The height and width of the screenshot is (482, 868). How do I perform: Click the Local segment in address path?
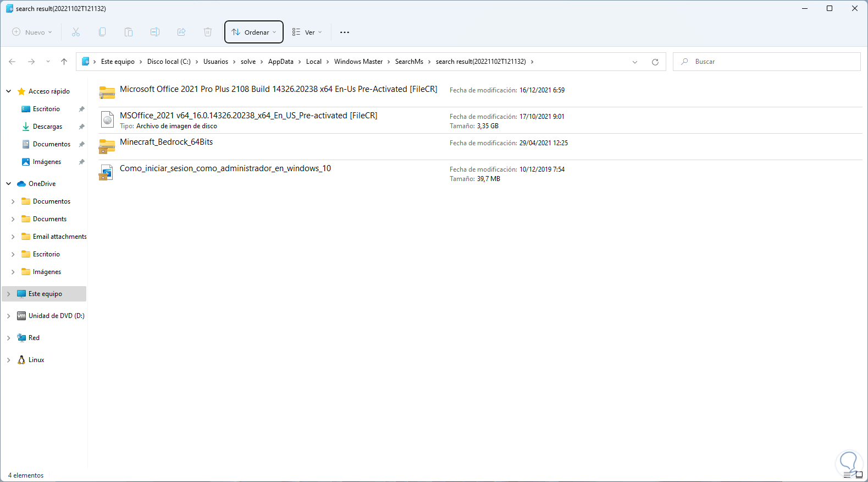coord(314,62)
